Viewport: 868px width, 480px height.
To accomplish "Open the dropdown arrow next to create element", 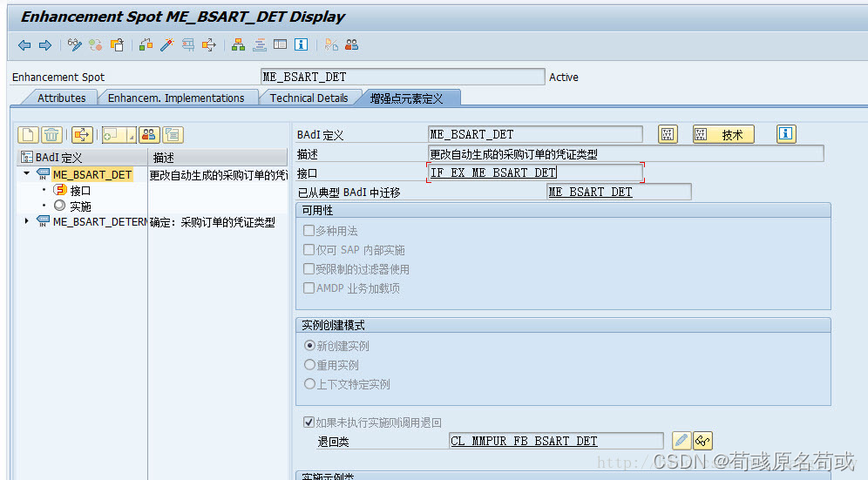I will [132, 134].
